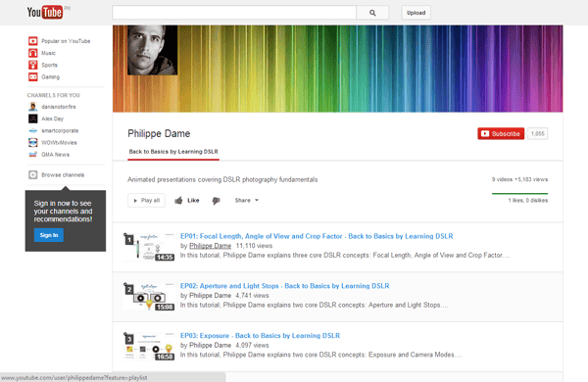Click the CHANNELS FOR YOU heading
The image size is (588, 382).
point(53,95)
